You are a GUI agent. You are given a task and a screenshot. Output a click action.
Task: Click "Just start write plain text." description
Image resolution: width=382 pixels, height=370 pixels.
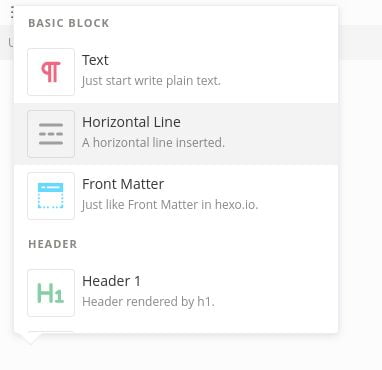(x=151, y=81)
